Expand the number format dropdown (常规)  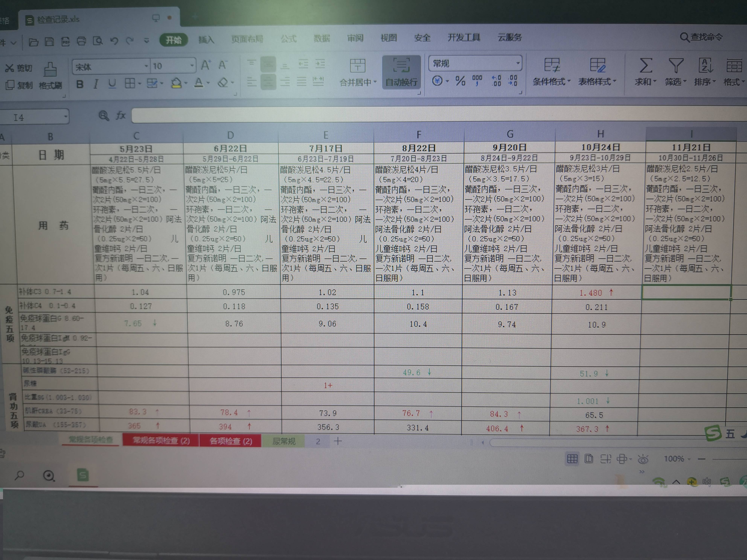(x=517, y=63)
